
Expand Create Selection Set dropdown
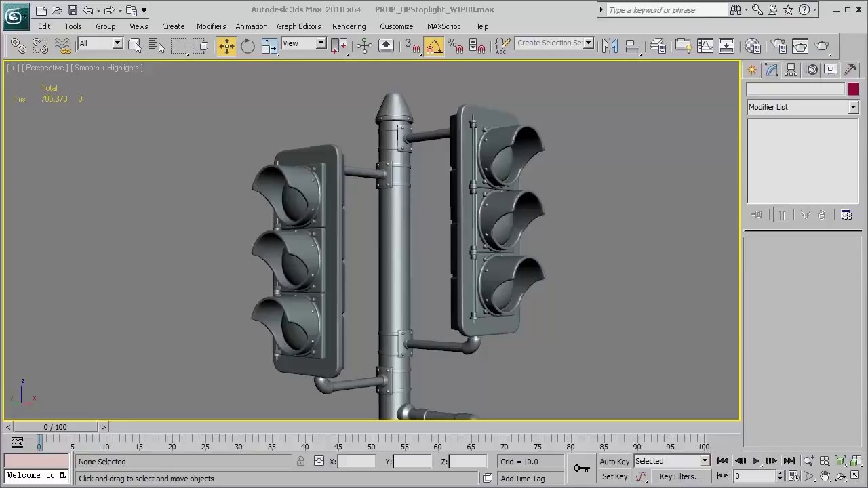tap(588, 43)
